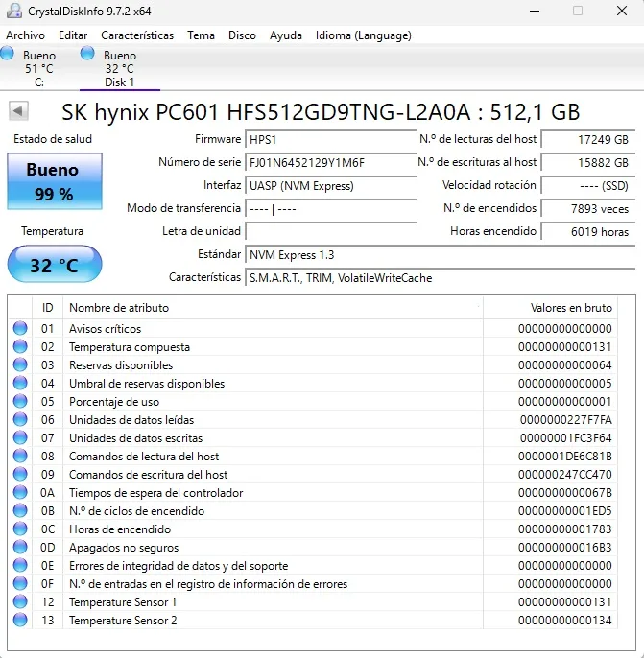Open the Disco menu
644x658 pixels.
(x=242, y=35)
